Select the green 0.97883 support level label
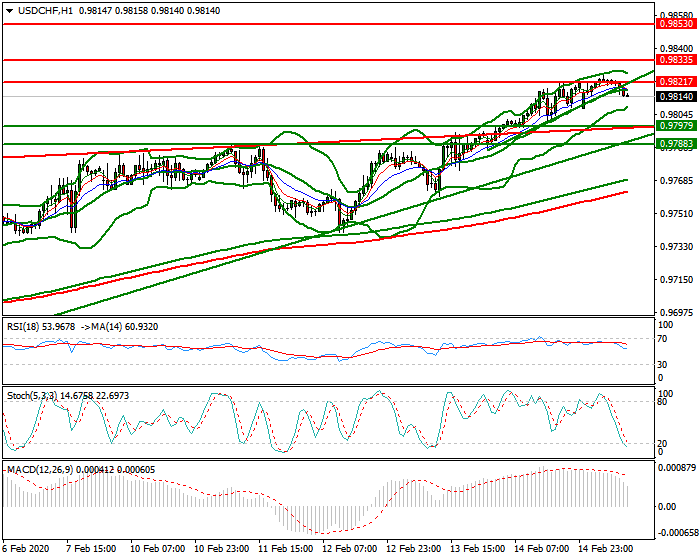Viewport: 700px width, 560px height. (676, 144)
